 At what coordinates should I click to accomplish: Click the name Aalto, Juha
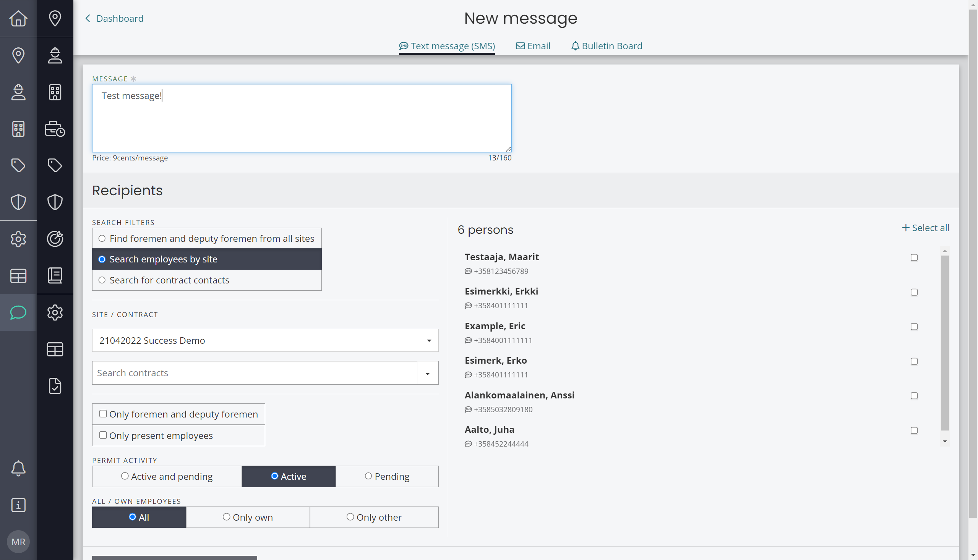click(490, 430)
